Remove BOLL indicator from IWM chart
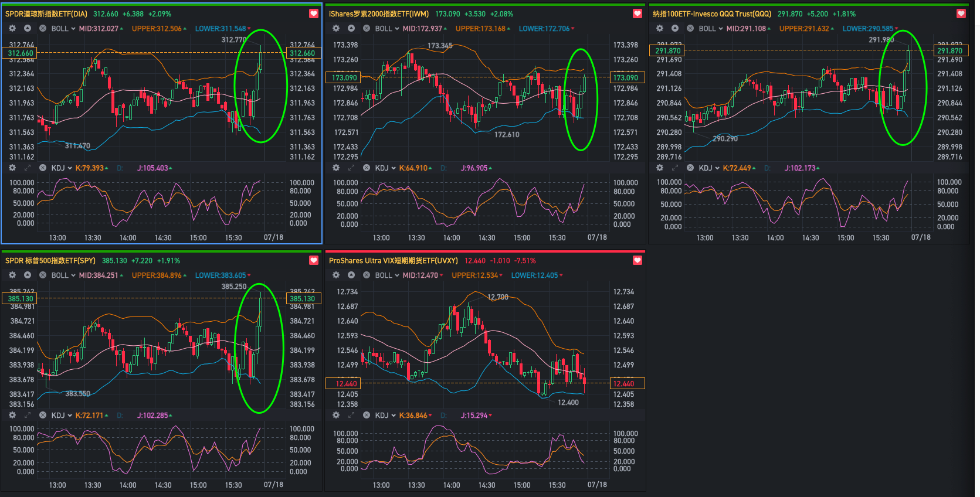 coord(367,28)
